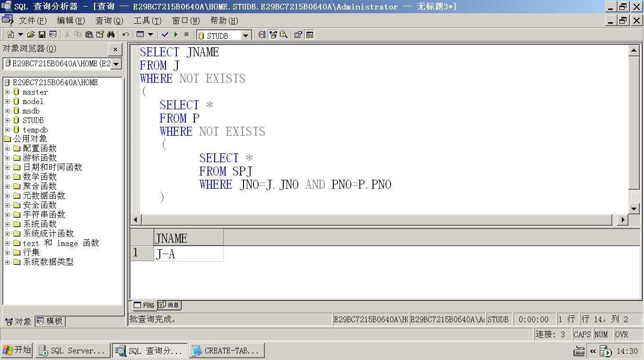Click the Current Connection Properties icon
Image resolution: width=644 pixels, height=360 pixels.
coord(298,35)
